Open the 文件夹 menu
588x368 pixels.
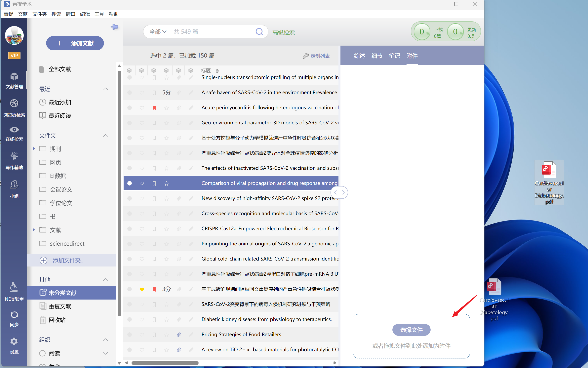pos(39,14)
